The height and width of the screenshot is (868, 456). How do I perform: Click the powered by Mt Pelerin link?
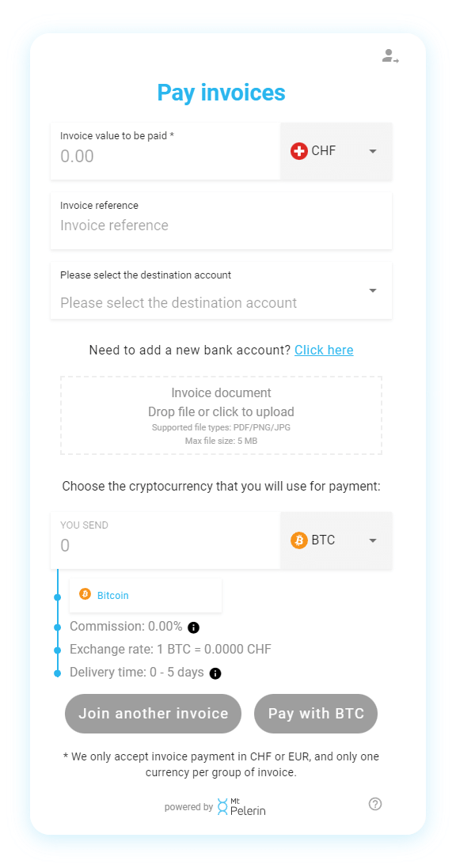click(x=221, y=807)
